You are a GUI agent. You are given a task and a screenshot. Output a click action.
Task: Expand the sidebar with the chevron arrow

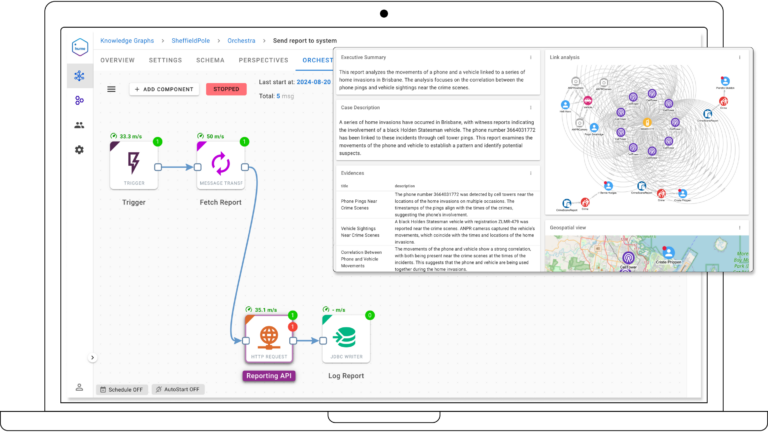pyautogui.click(x=92, y=358)
